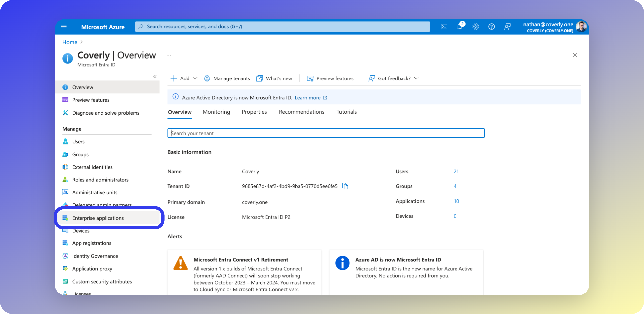This screenshot has height=314, width=644.
Task: Open Cloud Shell from the top bar
Action: coord(444,26)
